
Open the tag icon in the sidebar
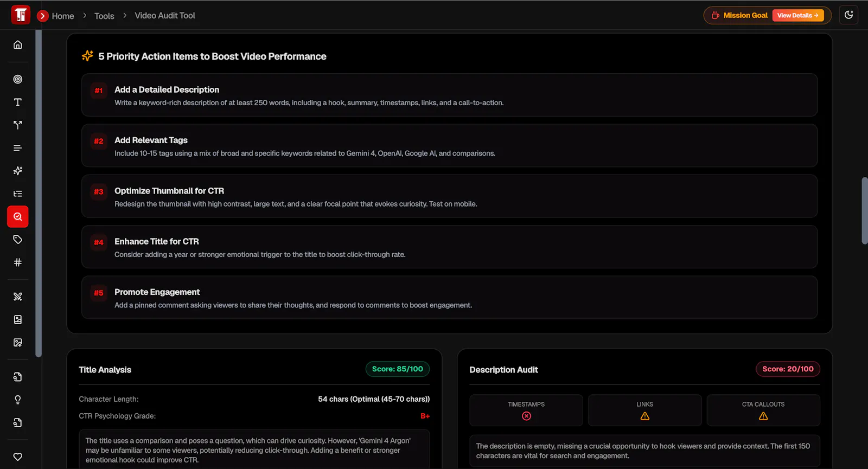[18, 239]
